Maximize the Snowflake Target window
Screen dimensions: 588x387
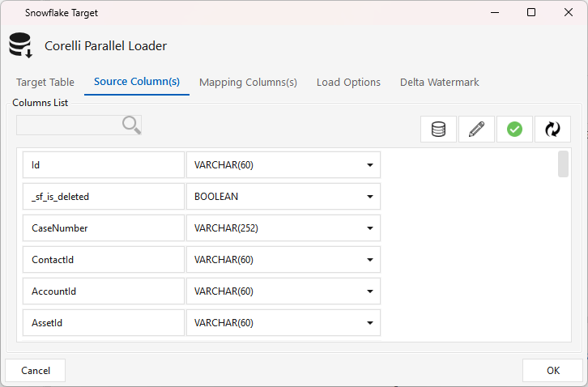point(531,12)
